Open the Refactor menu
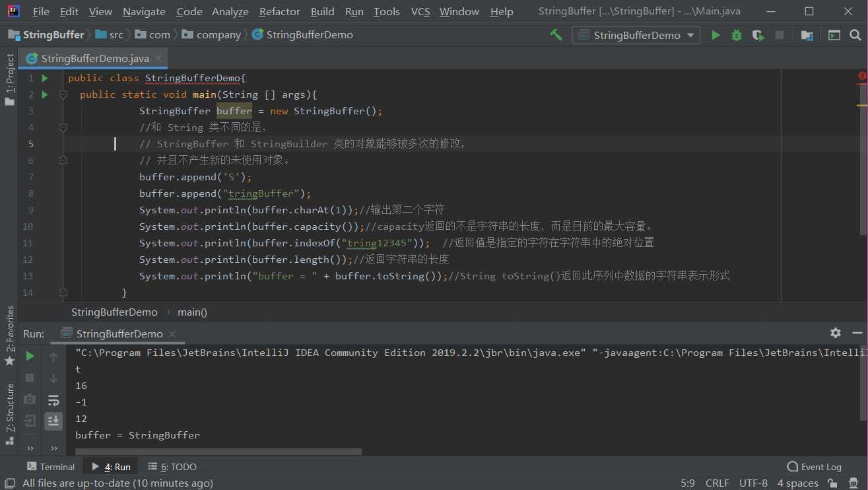868x490 pixels. pos(280,11)
